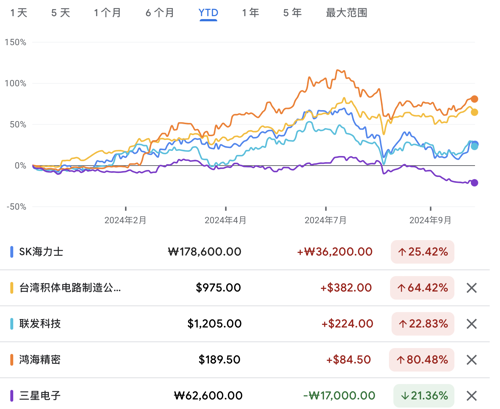The image size is (500, 409).
Task: Click the ↑64.42% change badge
Action: (422, 288)
